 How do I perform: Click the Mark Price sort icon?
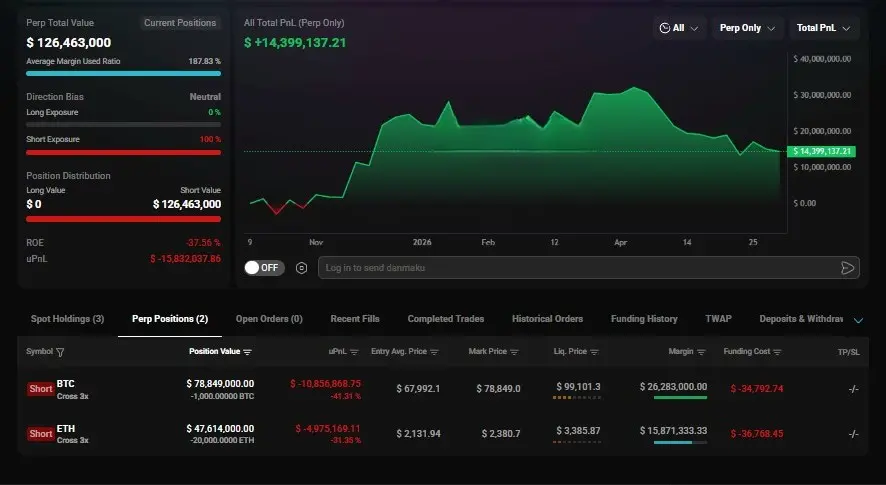point(514,352)
